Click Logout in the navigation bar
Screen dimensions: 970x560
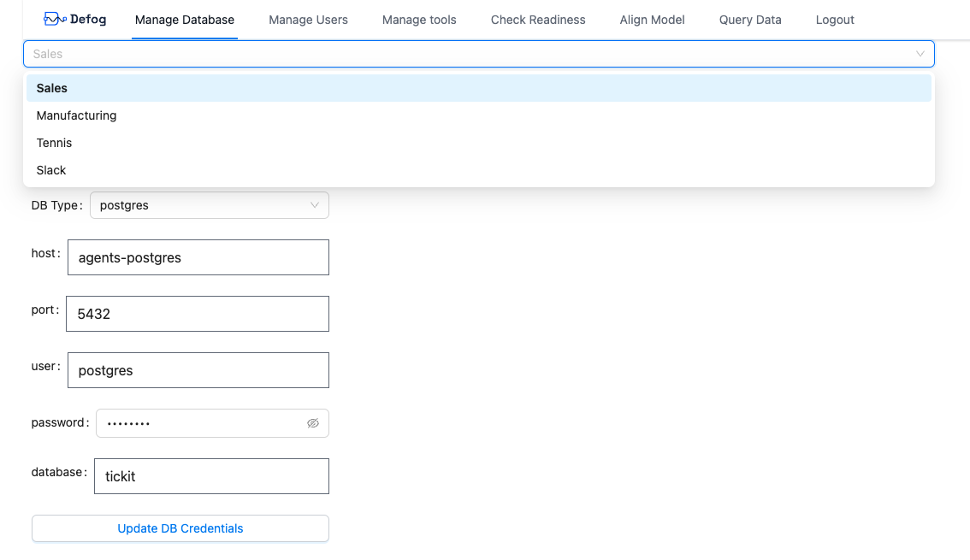(x=835, y=19)
